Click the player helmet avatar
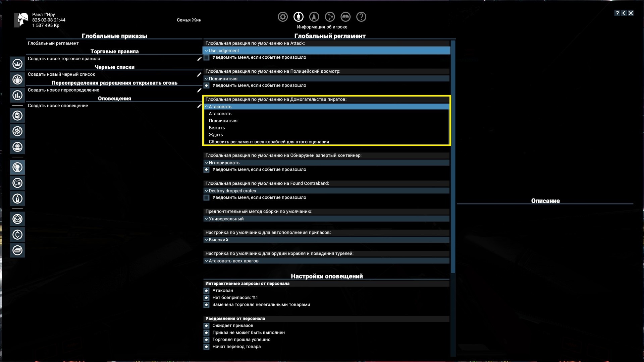 (21, 20)
